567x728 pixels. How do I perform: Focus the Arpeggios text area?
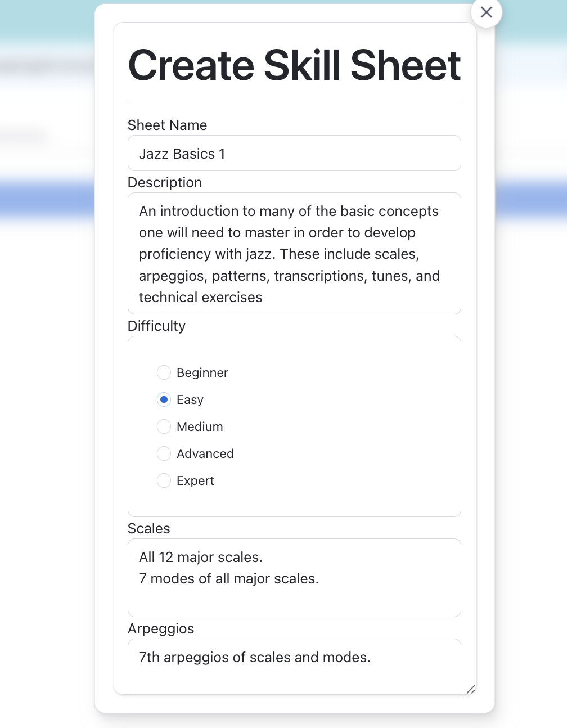click(x=294, y=667)
